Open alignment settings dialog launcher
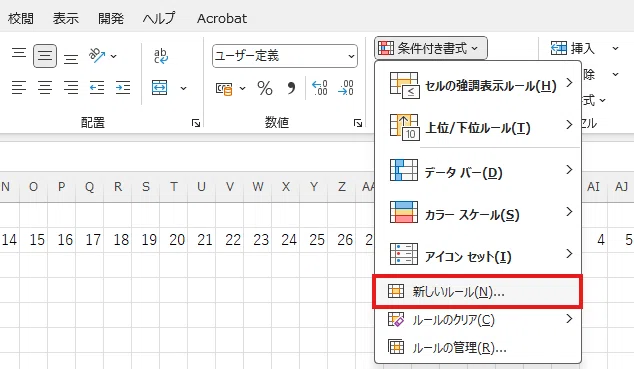 (196, 123)
